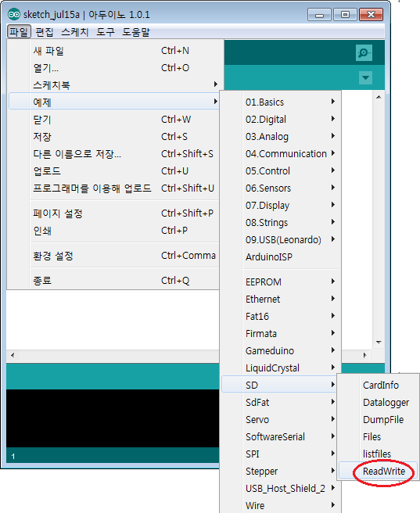The image size is (420, 513).
Task: Expand the 07.Display examples
Action: (x=281, y=206)
